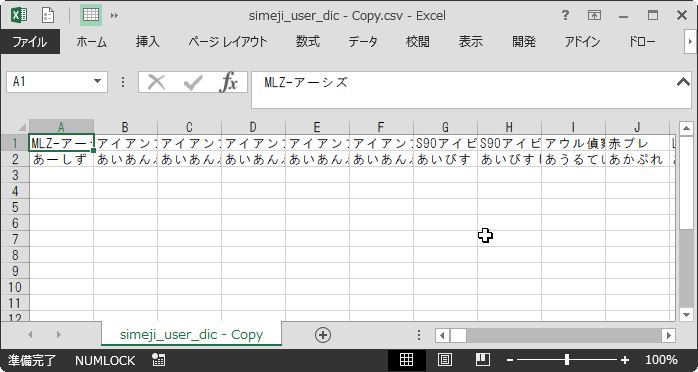Click cell G1 containing S90アイビ
The image size is (698, 372).
point(445,143)
